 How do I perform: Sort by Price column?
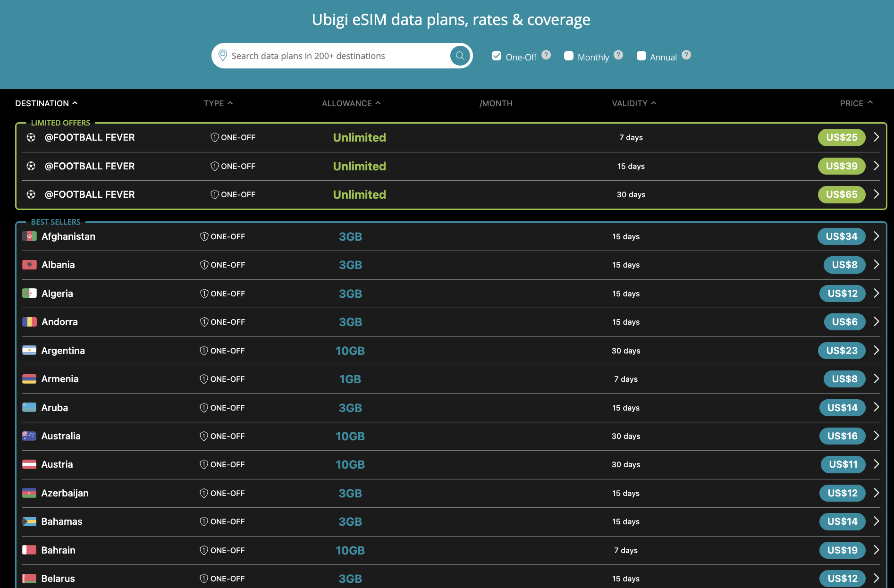point(856,103)
